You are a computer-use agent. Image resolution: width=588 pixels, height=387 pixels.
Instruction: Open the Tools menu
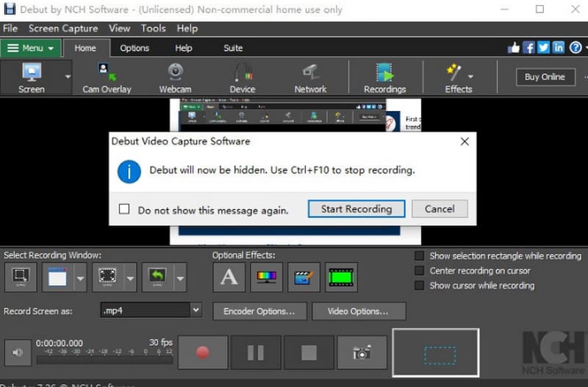153,29
